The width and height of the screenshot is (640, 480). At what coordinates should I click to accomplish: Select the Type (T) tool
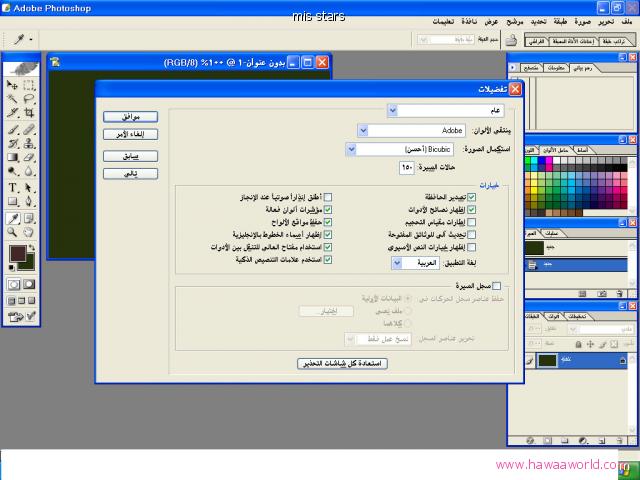click(13, 187)
